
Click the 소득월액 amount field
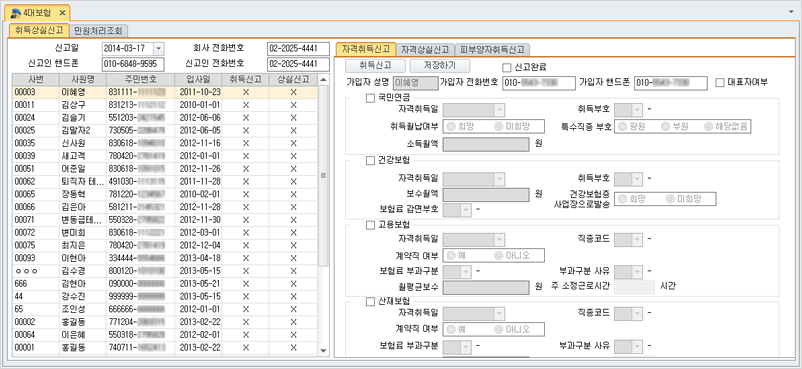pos(485,144)
